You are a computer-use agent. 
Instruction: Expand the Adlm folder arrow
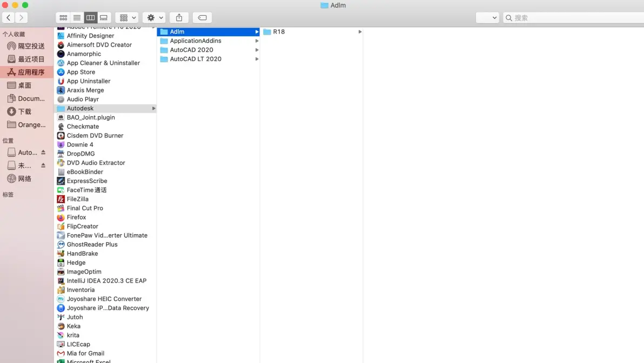tap(257, 32)
